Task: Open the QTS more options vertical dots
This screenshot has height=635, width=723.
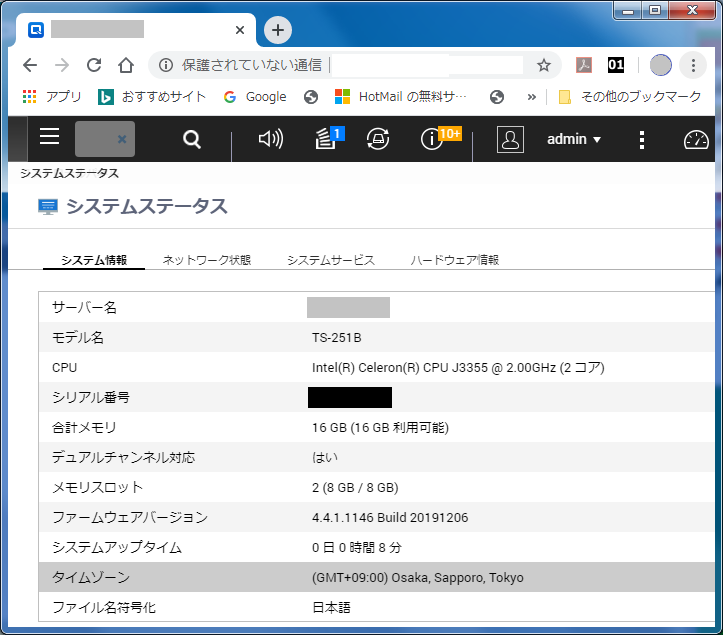Action: tap(641, 139)
